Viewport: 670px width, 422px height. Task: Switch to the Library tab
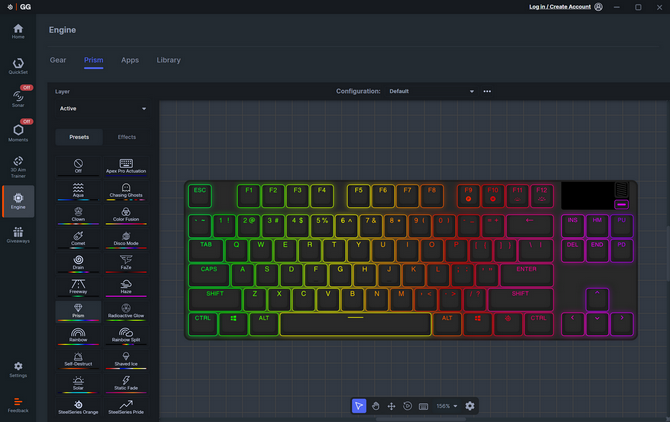[168, 60]
